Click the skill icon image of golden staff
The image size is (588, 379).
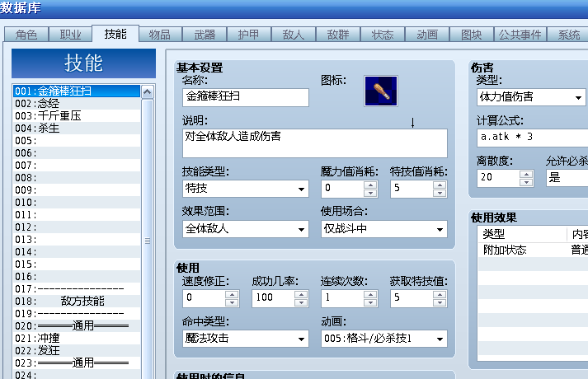pyautogui.click(x=381, y=91)
